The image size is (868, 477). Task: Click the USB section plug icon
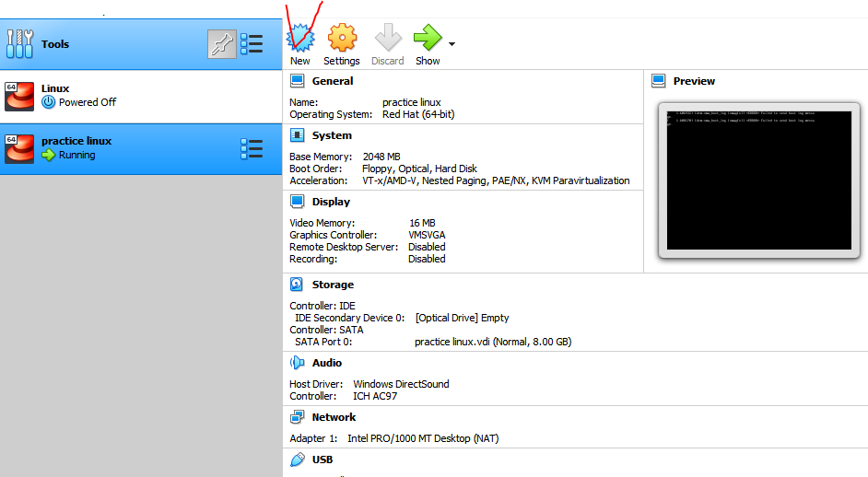point(298,460)
